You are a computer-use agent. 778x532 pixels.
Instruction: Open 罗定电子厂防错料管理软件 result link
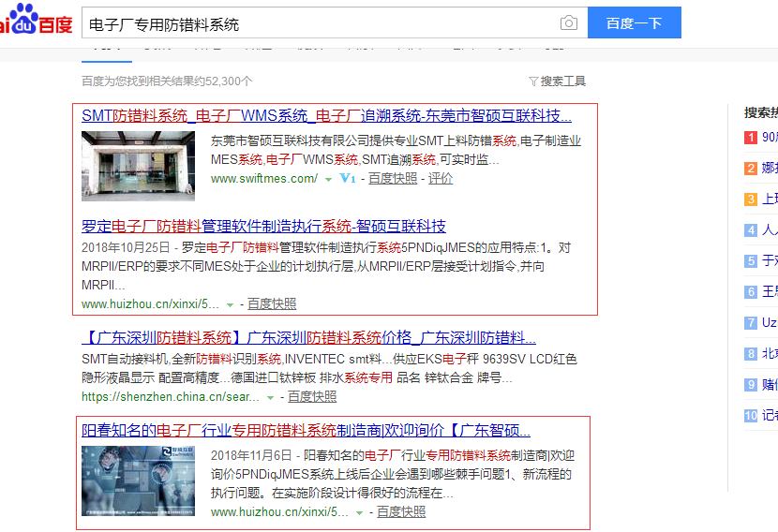click(263, 227)
